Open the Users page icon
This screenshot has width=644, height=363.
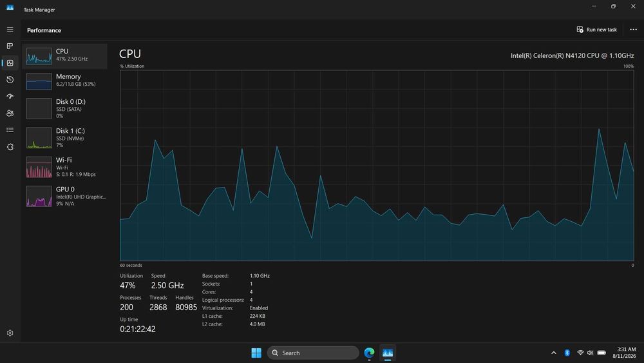pyautogui.click(x=10, y=113)
